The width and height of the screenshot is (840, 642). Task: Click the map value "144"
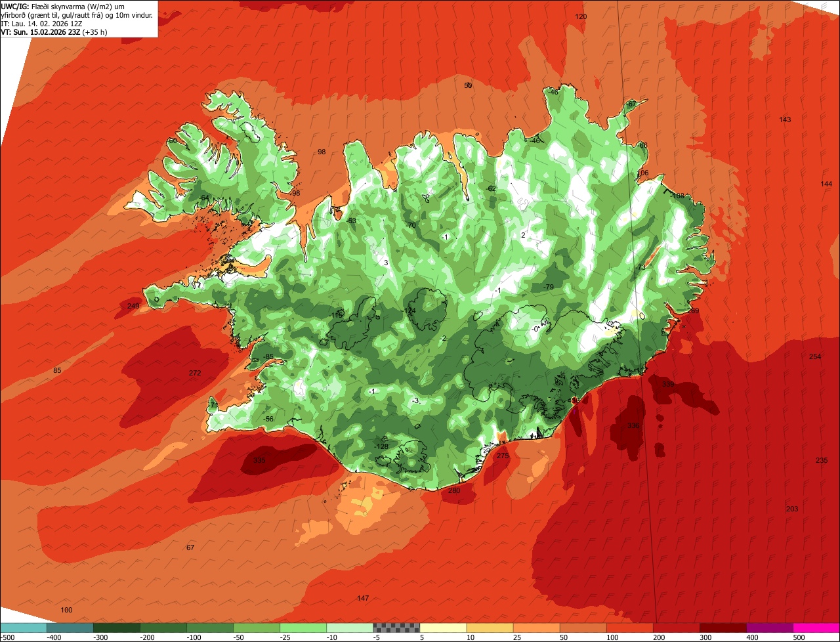[x=826, y=184]
